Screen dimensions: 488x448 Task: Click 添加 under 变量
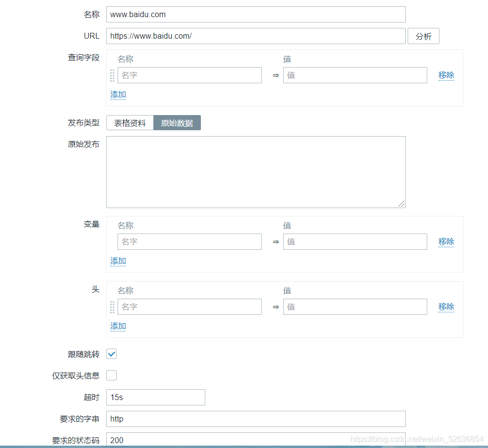pyautogui.click(x=118, y=261)
